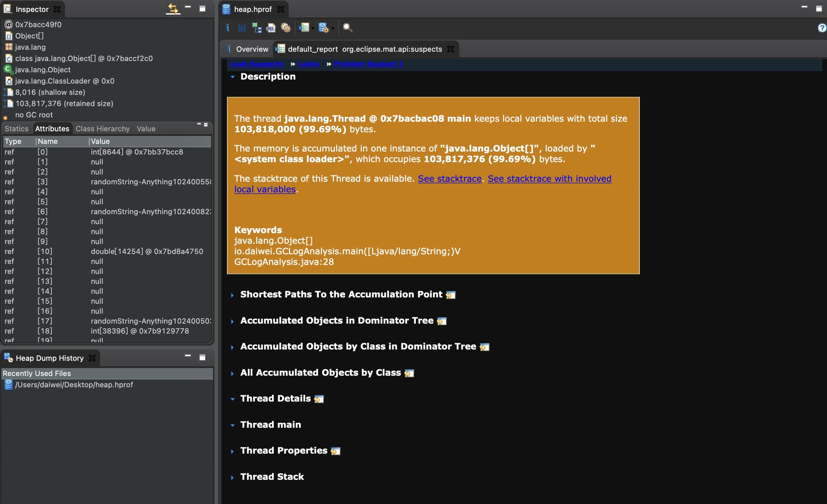Open the run expert reports dropdown arrow
The height and width of the screenshot is (504, 827).
pyautogui.click(x=313, y=29)
